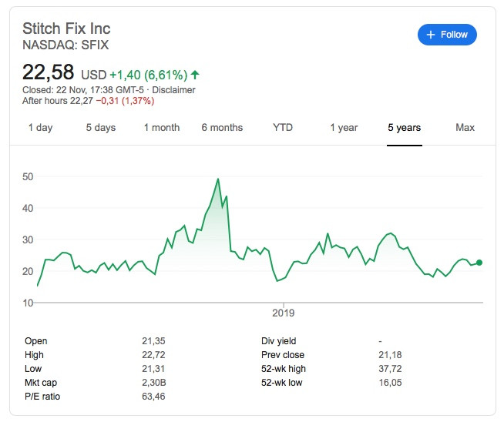Image resolution: width=504 pixels, height=422 pixels.
Task: Click the Stitch Fix Inc title
Action: tap(66, 28)
